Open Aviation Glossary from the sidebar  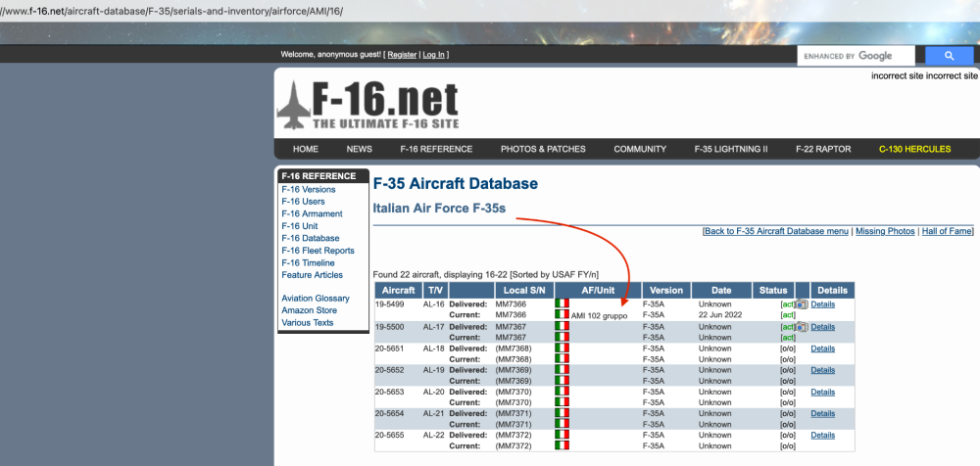point(315,299)
